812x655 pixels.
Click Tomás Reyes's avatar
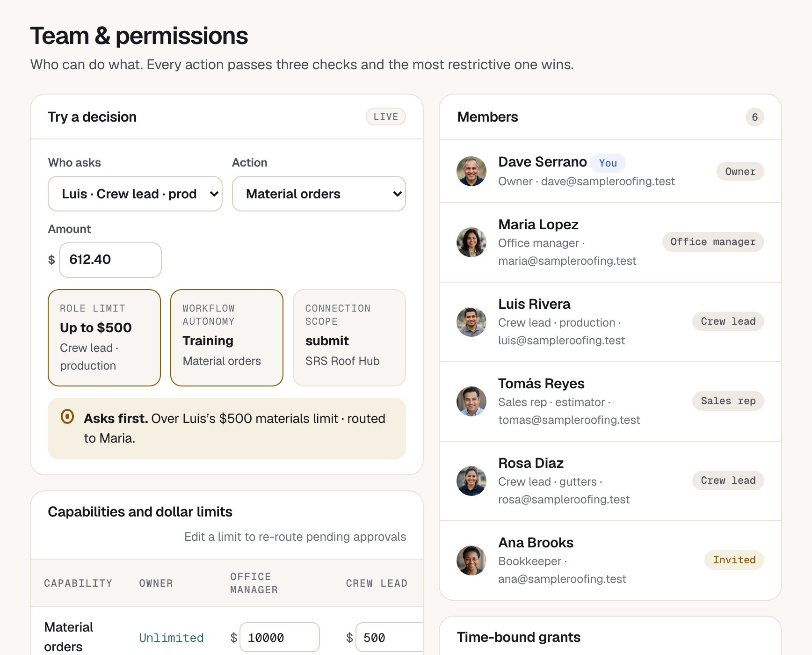471,401
